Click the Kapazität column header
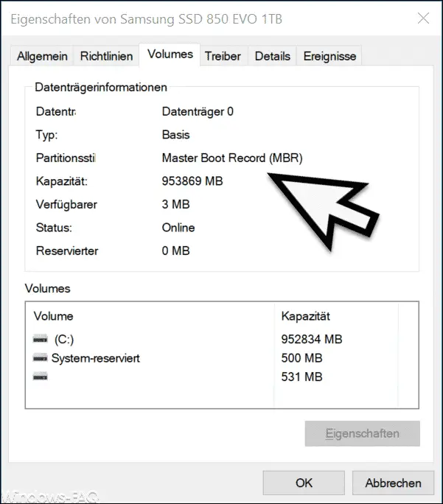Screen dimensions: 443x504 coord(305,316)
